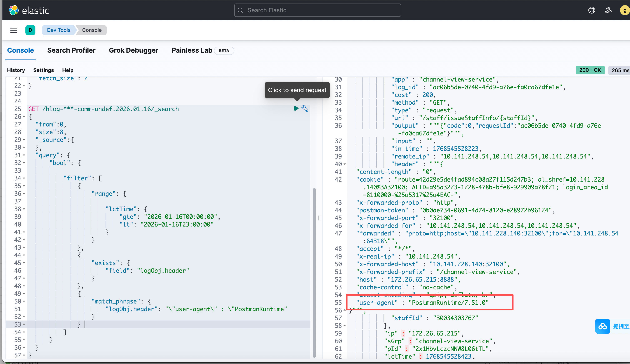The height and width of the screenshot is (364, 630).
Task: Click the panel resize divider handle
Action: tap(319, 218)
